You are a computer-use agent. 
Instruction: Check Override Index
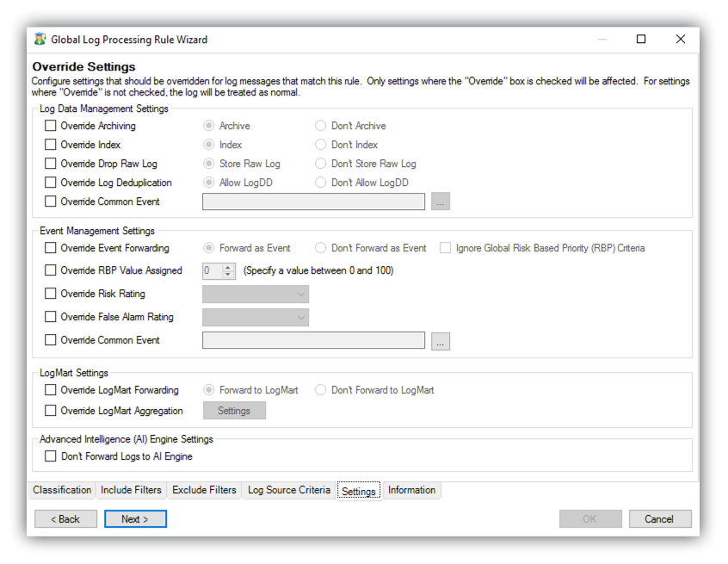49,144
